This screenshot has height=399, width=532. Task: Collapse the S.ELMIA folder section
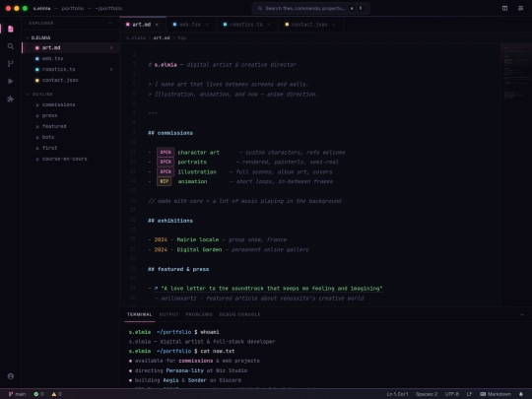point(38,37)
